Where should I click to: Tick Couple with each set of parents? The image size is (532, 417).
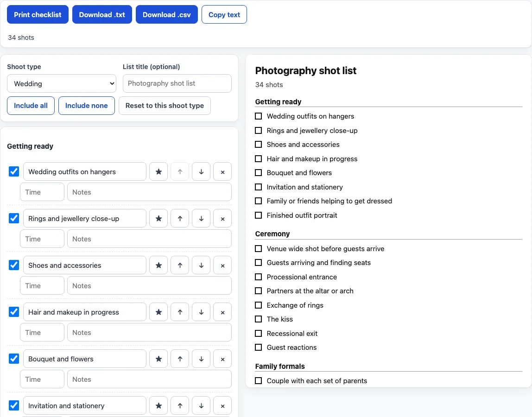coord(259,381)
